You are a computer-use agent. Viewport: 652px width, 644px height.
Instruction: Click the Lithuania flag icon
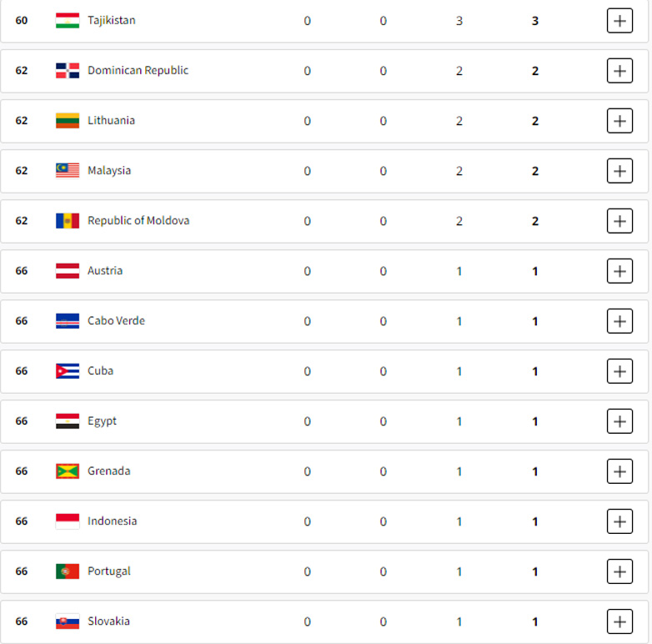click(68, 121)
